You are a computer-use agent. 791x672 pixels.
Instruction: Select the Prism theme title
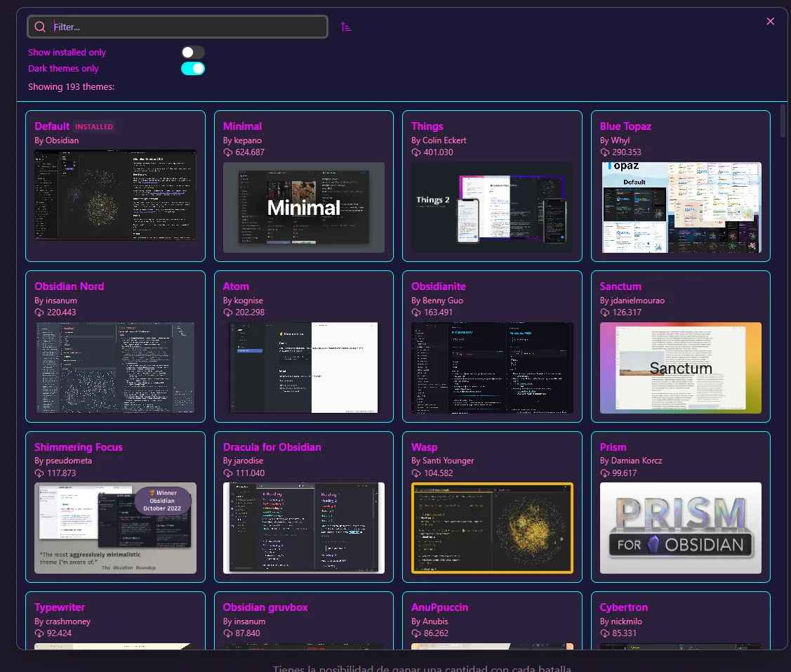point(613,447)
